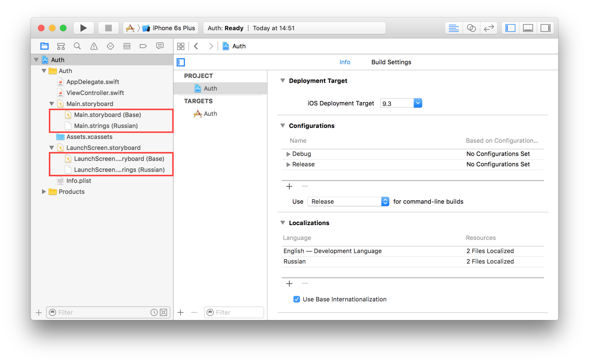Open the related items grid icon
589x364 pixels.
click(181, 46)
